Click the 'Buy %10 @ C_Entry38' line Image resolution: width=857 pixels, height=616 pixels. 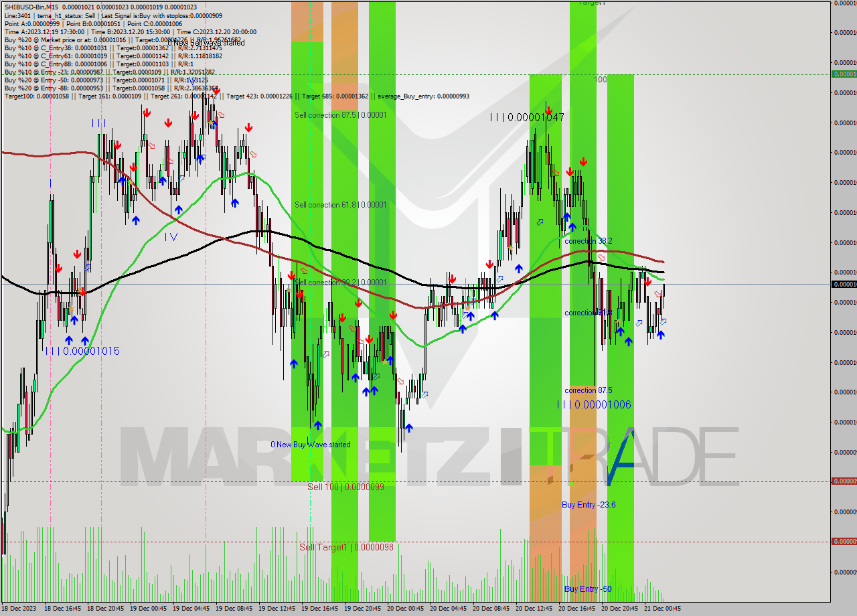113,48
